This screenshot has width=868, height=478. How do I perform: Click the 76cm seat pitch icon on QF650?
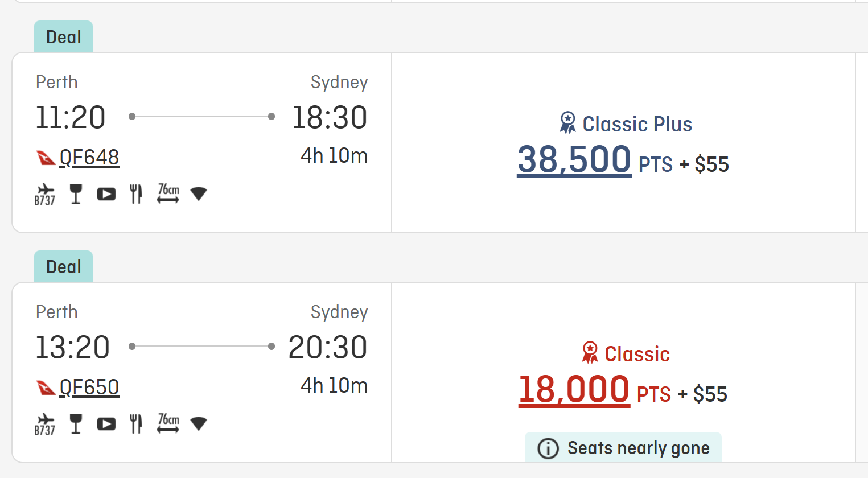[x=168, y=423]
